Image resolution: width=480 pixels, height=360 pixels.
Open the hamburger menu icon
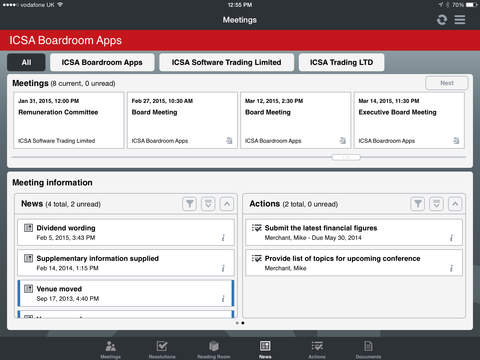460,20
